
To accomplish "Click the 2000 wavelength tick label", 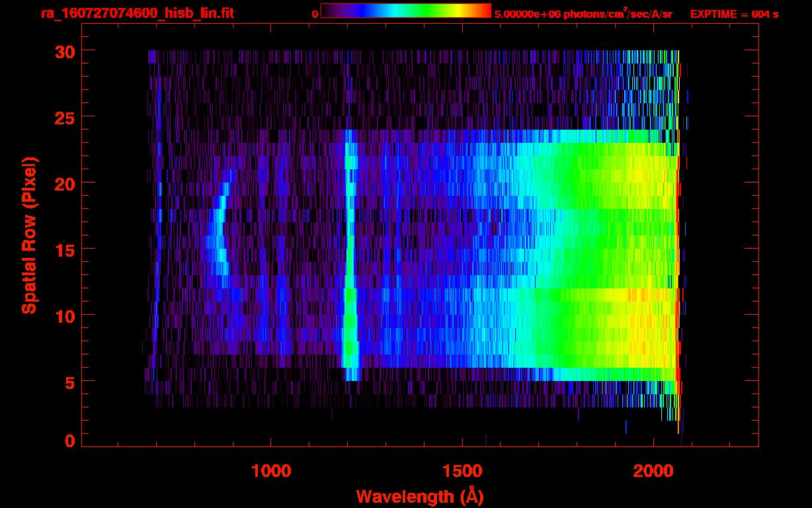I will point(653,471).
